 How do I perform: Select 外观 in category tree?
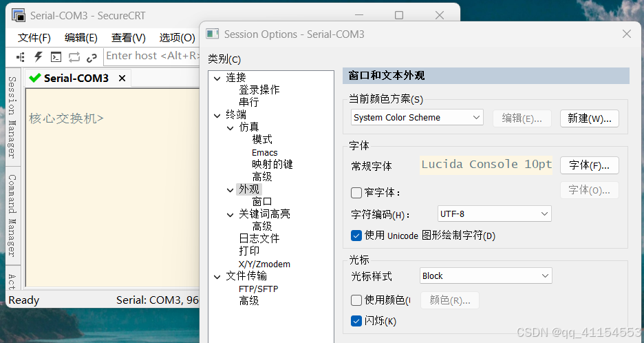click(249, 189)
